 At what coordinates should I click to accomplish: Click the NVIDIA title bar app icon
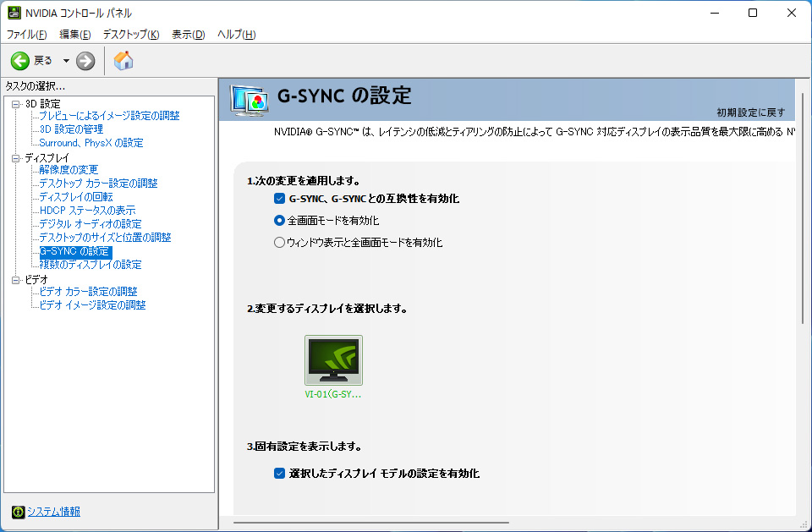14,13
